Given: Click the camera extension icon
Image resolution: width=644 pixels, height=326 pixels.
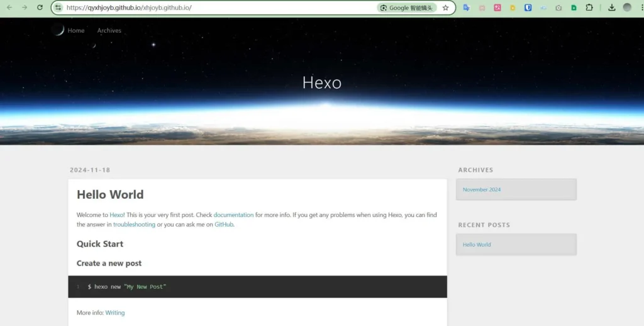Looking at the screenshot, I should [558, 8].
